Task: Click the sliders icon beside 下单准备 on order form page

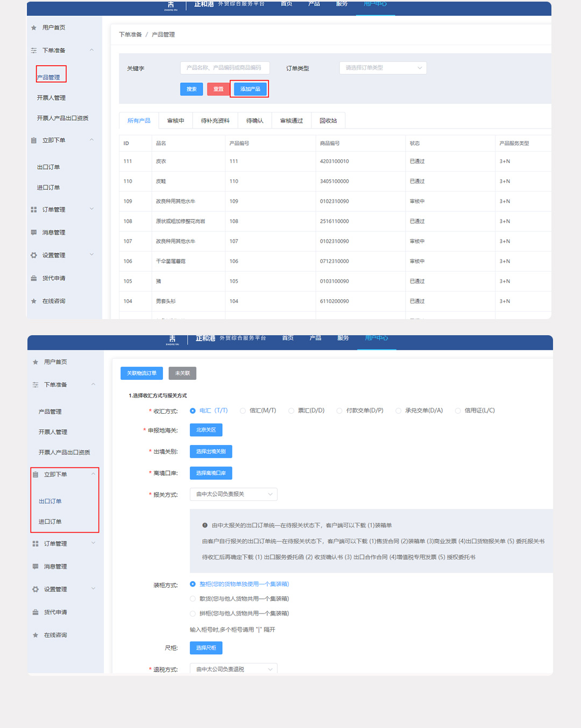Action: [x=36, y=385]
